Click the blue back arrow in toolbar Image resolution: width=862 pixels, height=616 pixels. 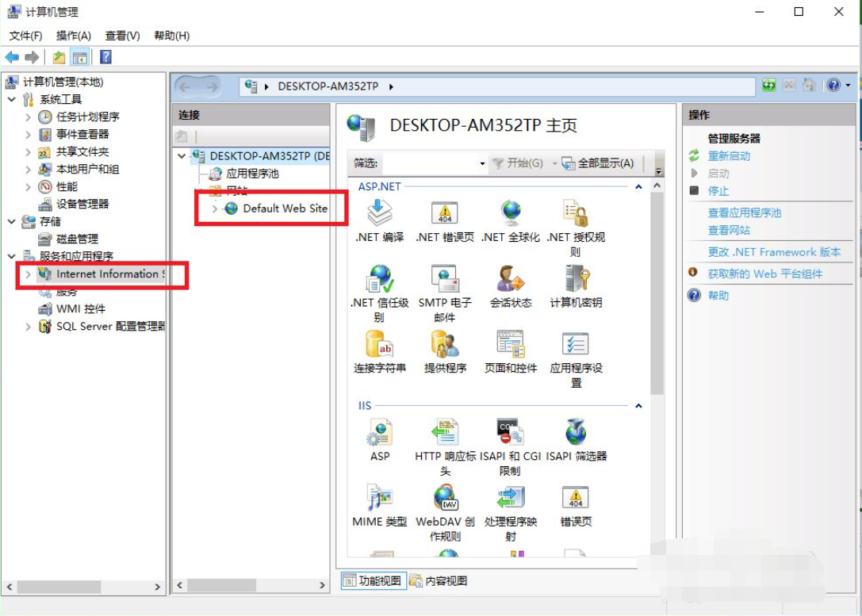pyautogui.click(x=12, y=57)
